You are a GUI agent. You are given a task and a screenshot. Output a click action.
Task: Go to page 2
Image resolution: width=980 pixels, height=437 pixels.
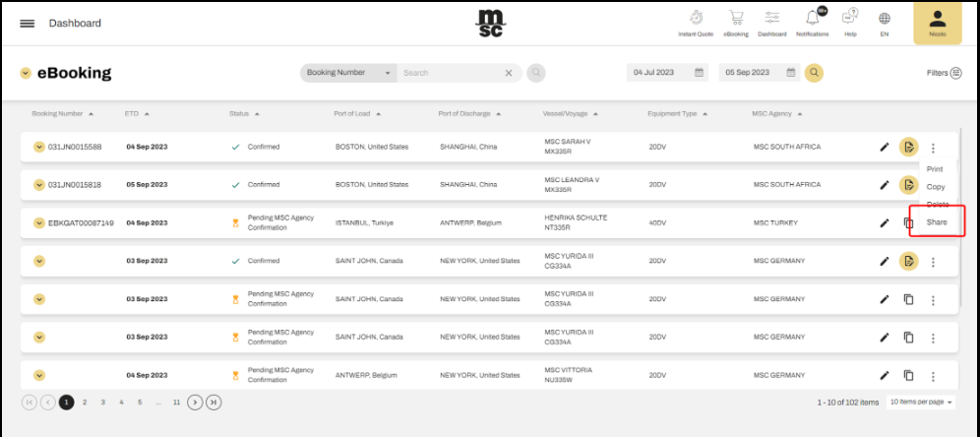coord(85,403)
